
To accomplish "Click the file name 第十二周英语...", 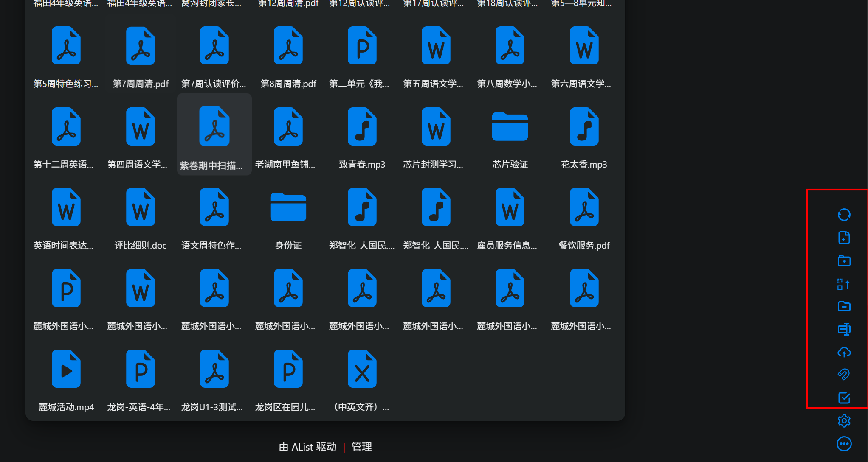I will click(63, 164).
